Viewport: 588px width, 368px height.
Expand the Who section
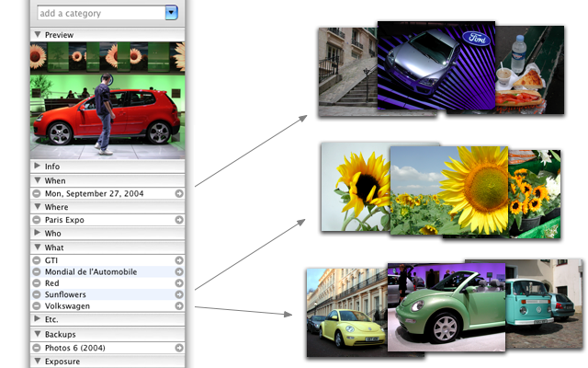(x=38, y=234)
